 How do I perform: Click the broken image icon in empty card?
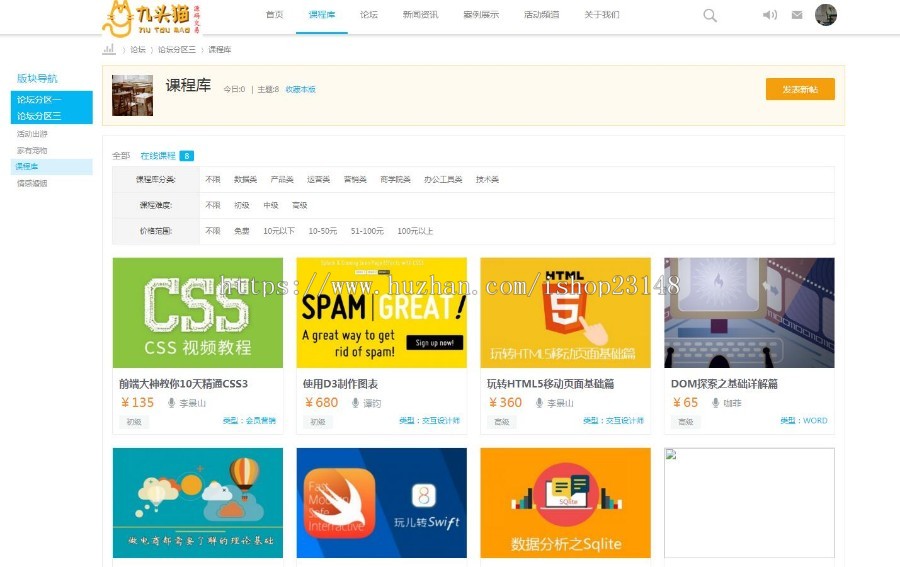671,455
